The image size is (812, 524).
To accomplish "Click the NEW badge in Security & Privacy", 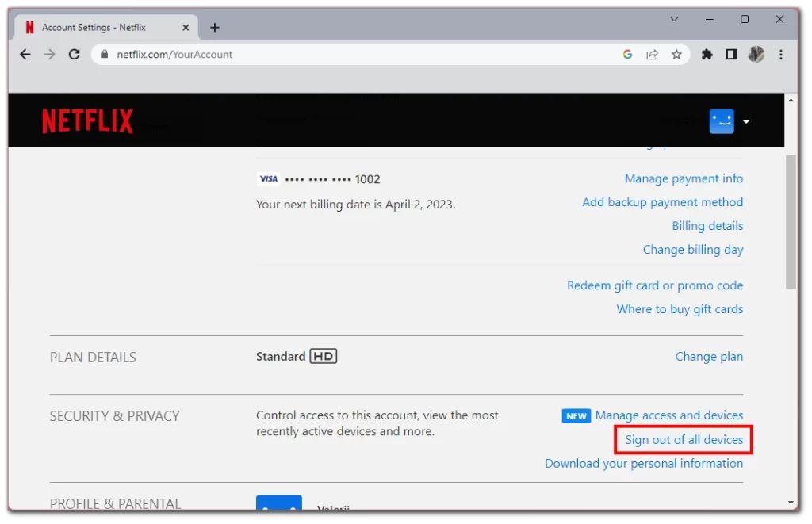I will pyautogui.click(x=576, y=415).
